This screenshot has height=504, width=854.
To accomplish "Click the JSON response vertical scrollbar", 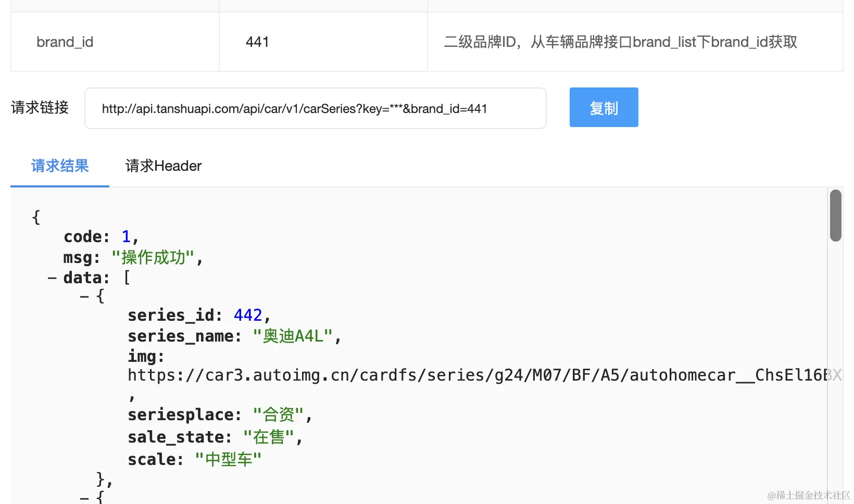I will 835,216.
